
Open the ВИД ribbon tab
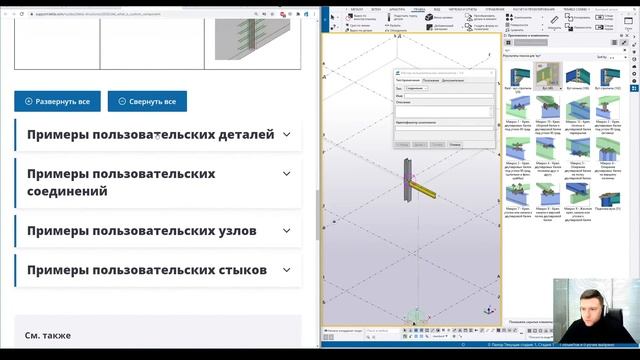437,9
